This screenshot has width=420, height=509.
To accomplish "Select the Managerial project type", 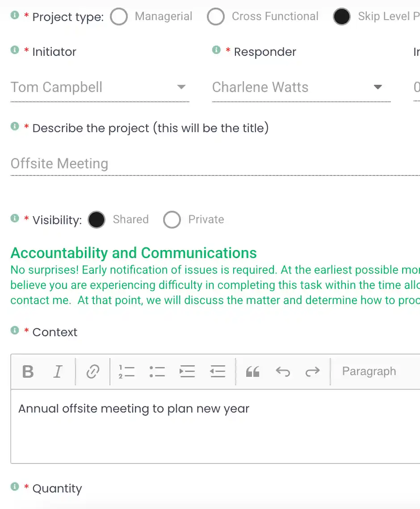I will pyautogui.click(x=119, y=17).
